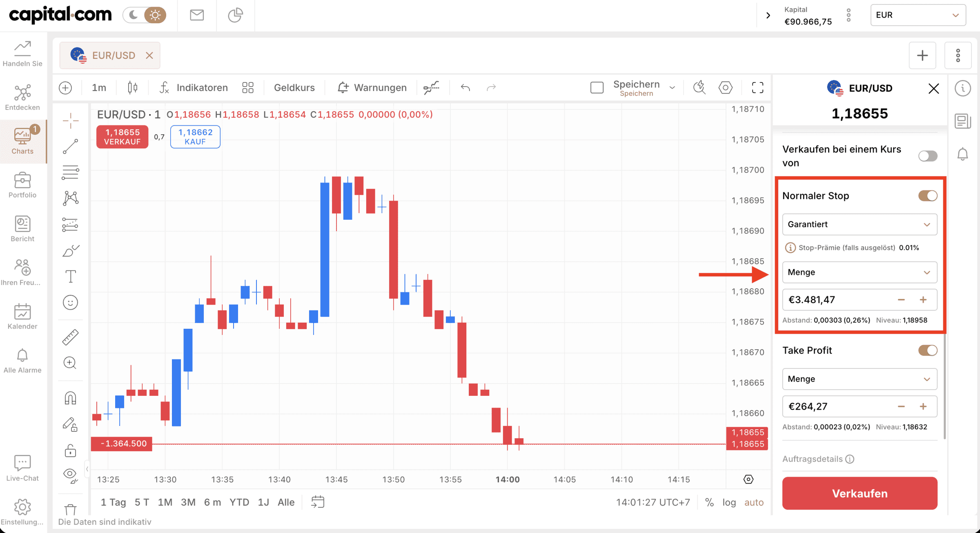This screenshot has width=980, height=533.
Task: Open the EUR currency selector
Action: pos(918,15)
